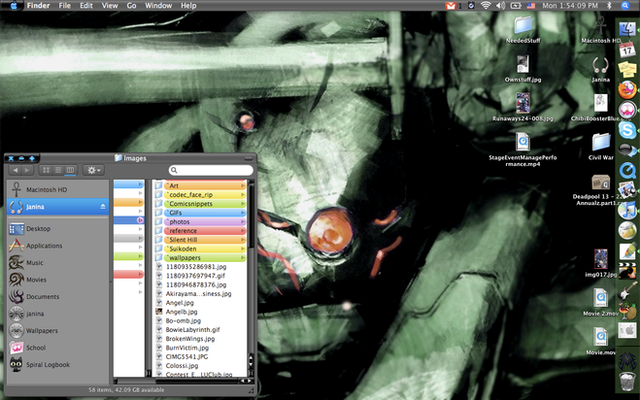
Task: Switch Finder to icon view
Action: pos(47,171)
